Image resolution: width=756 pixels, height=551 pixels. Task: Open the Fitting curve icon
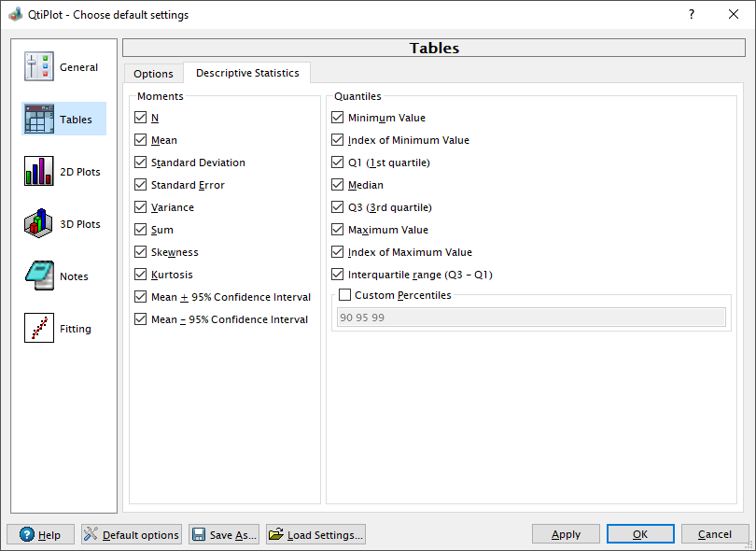pos(39,328)
